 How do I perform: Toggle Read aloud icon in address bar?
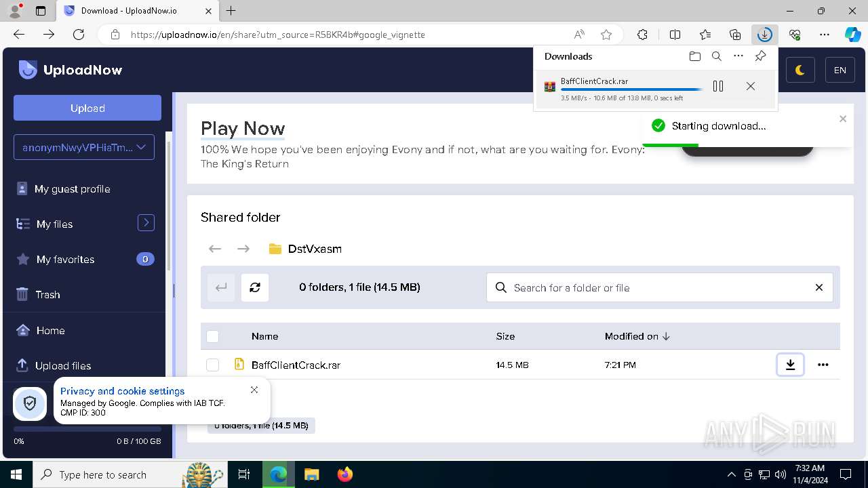pos(579,35)
